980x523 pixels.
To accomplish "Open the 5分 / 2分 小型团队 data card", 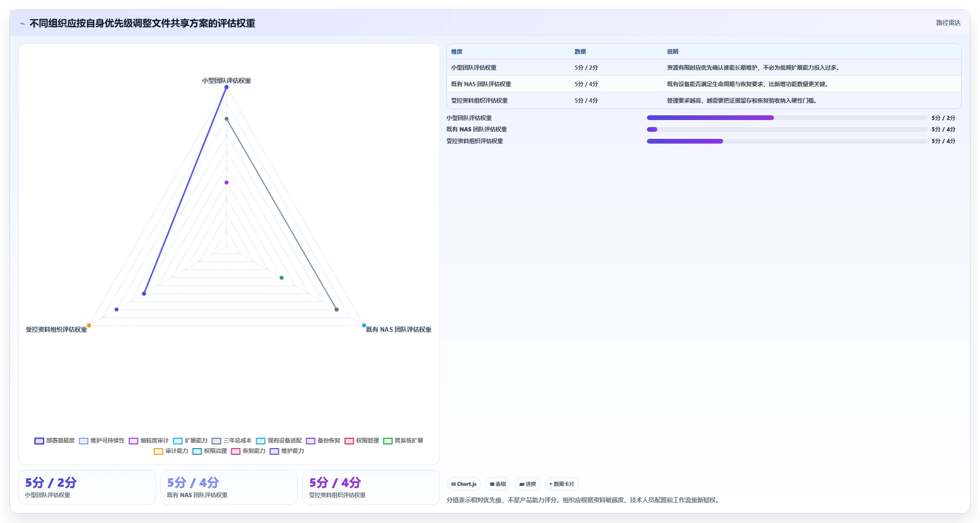I will 87,487.
